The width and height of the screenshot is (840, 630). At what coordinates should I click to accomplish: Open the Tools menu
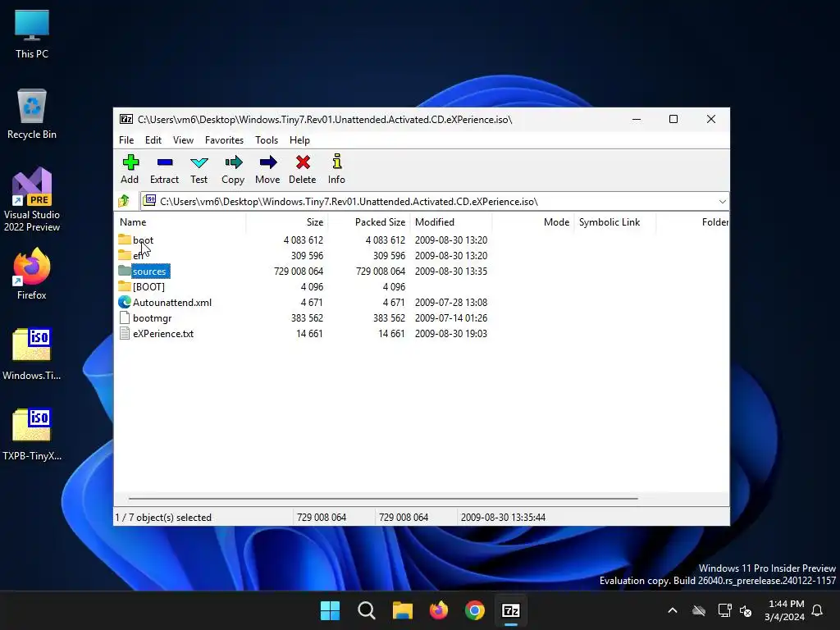[267, 139]
